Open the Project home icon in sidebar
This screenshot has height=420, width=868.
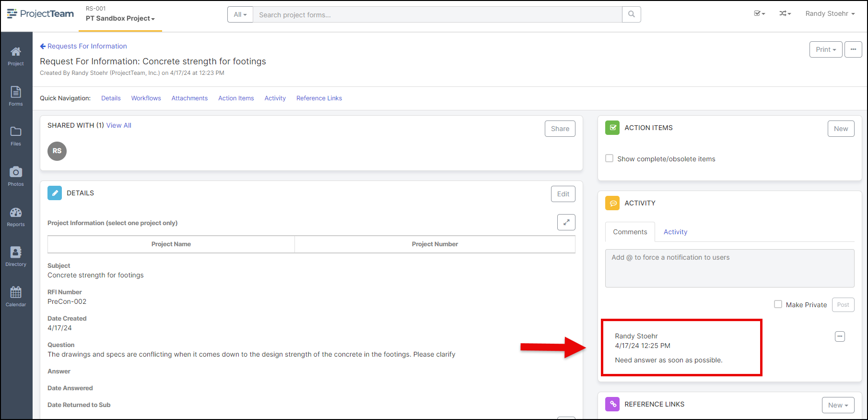tap(16, 56)
